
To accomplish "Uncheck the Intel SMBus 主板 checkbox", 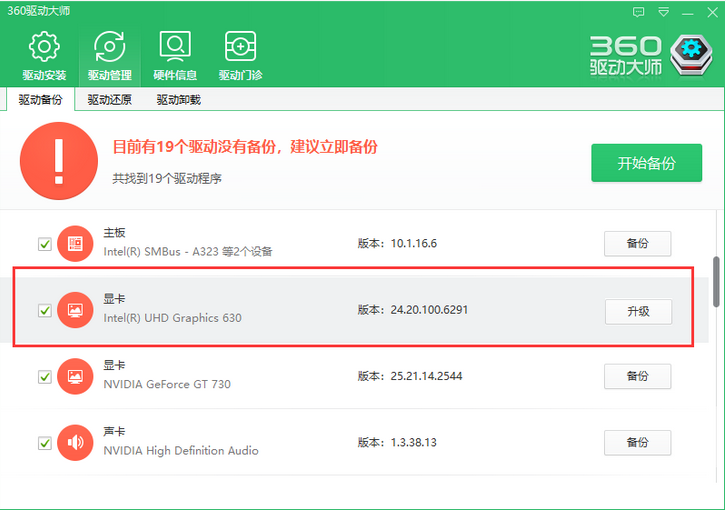I will click(44, 244).
